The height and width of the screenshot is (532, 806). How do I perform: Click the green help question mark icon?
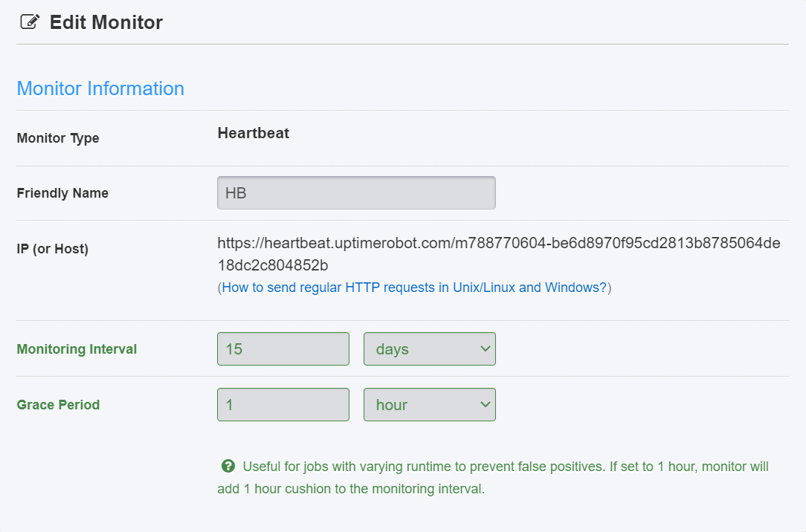(228, 467)
